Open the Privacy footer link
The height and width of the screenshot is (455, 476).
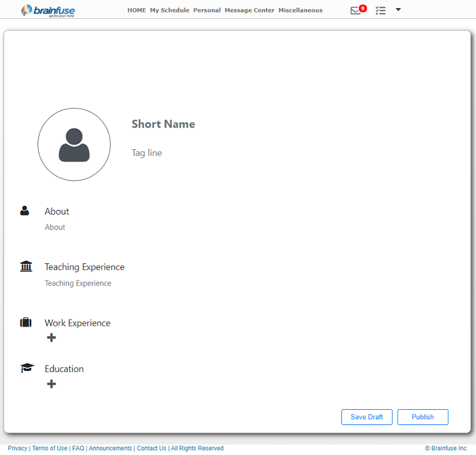[x=17, y=449]
